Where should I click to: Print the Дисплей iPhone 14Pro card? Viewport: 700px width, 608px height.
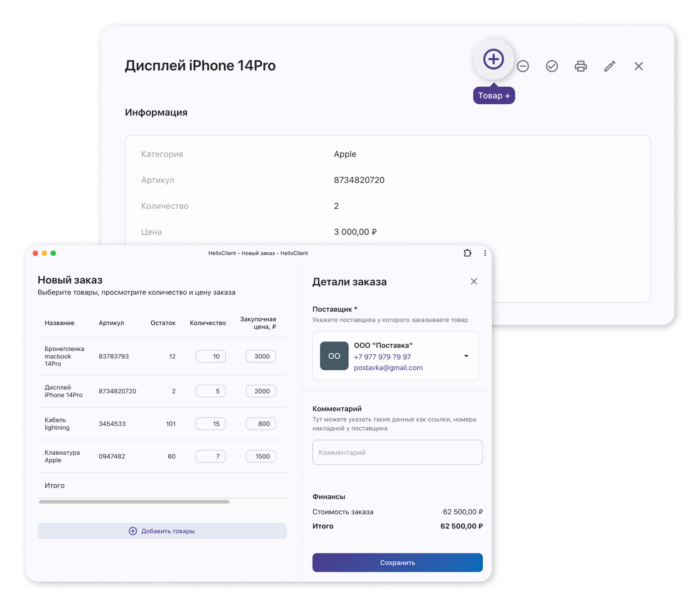point(580,66)
